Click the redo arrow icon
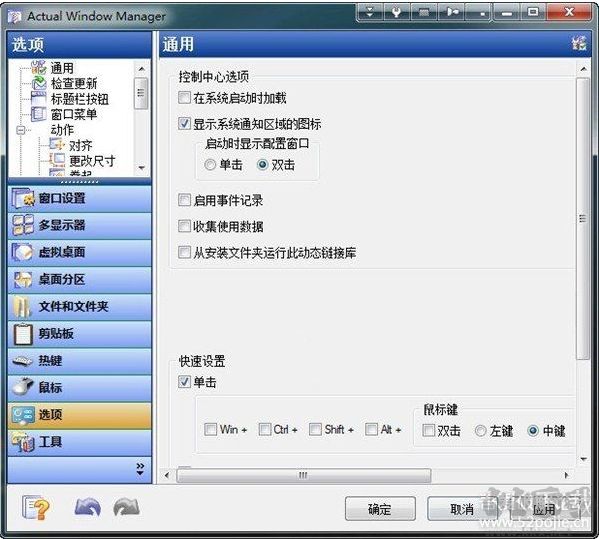This screenshot has height=539, width=599. (x=127, y=508)
